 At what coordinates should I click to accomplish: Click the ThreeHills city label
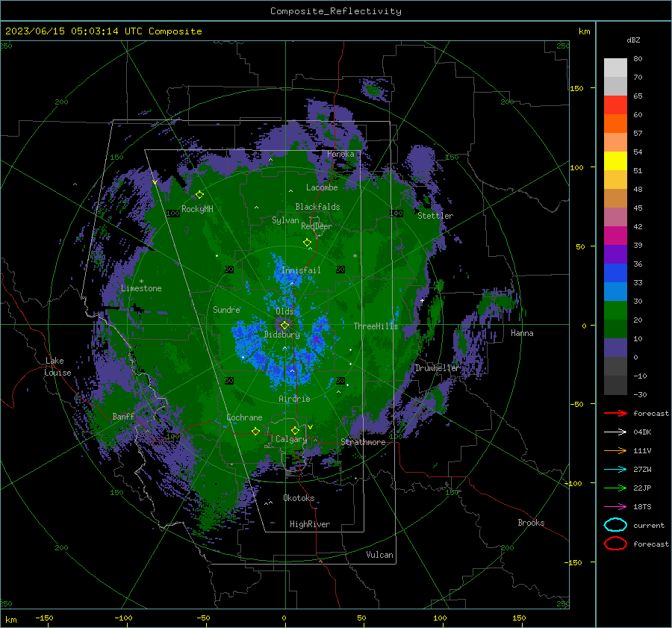[376, 326]
